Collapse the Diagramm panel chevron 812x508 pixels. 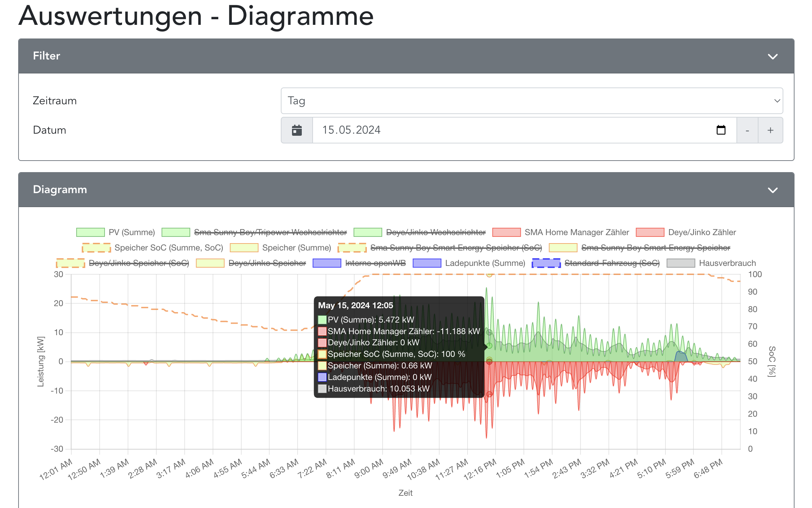click(772, 190)
